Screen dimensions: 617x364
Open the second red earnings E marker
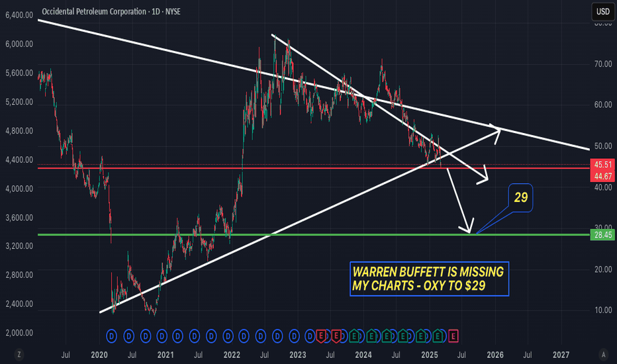336,336
